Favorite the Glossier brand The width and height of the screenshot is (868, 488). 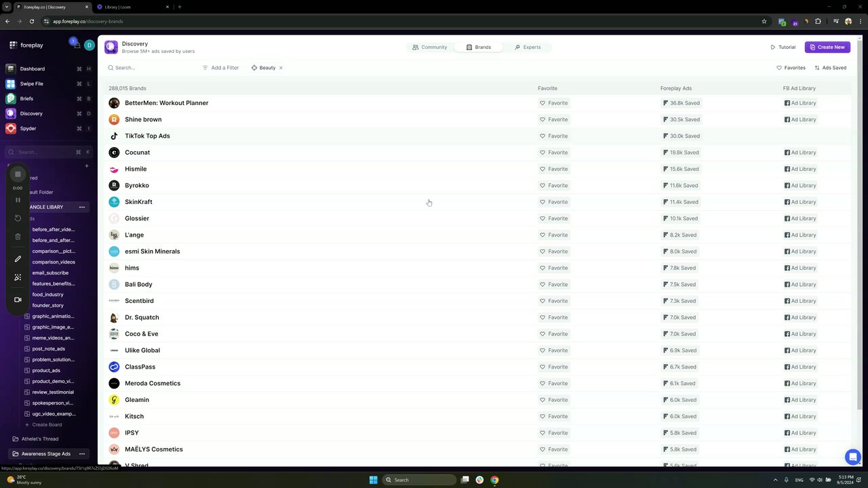tap(554, 218)
